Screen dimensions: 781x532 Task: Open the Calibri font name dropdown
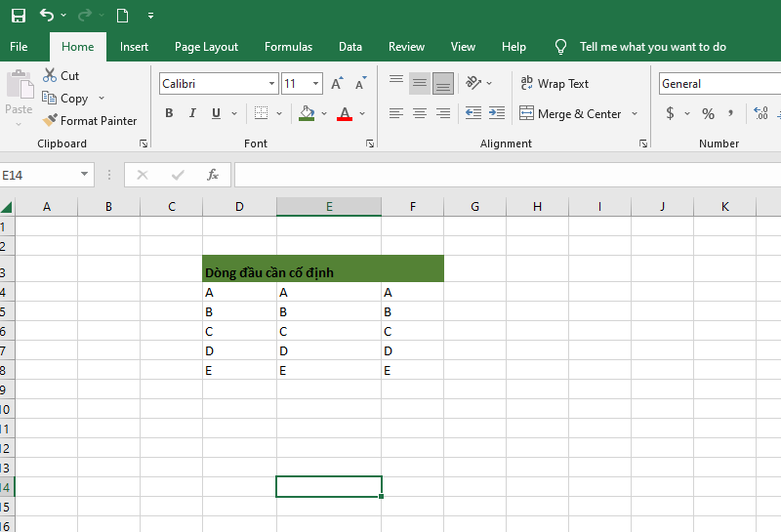point(271,84)
